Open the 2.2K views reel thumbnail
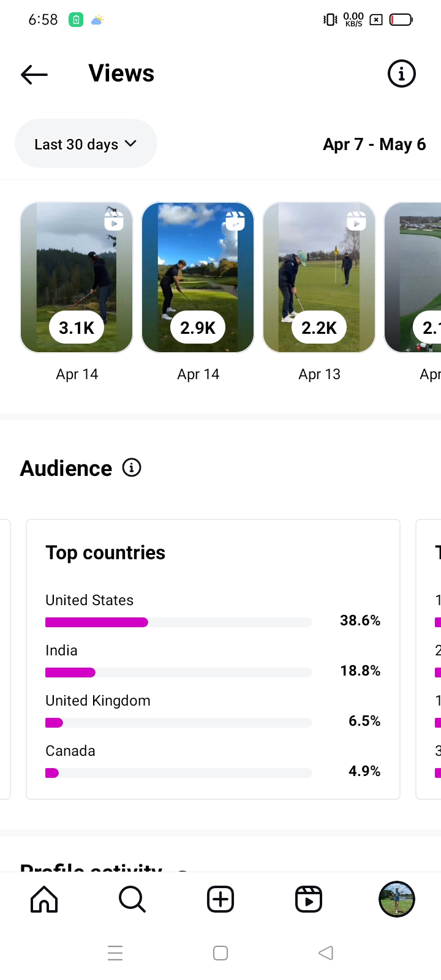 319,277
